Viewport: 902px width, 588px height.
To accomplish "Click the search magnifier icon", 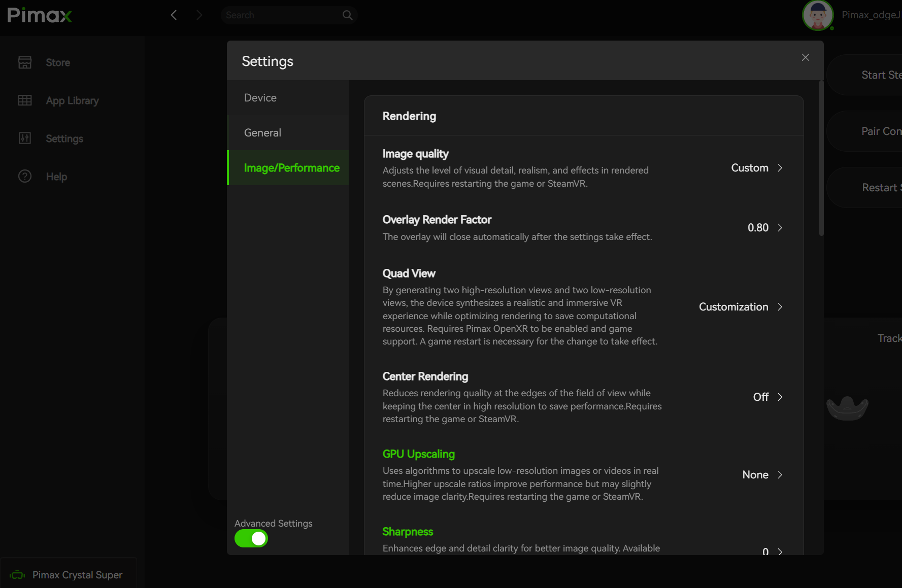I will [347, 15].
